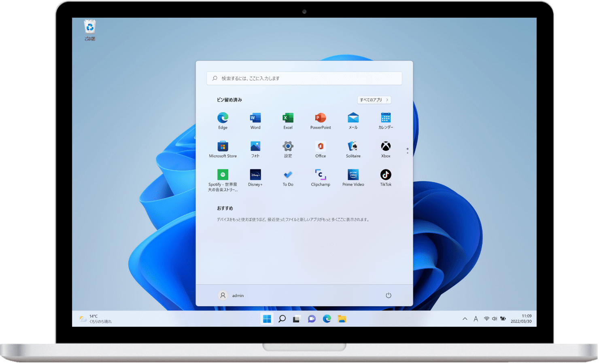Launch Disney+ from pinned apps
The width and height of the screenshot is (599, 364).
pyautogui.click(x=255, y=178)
